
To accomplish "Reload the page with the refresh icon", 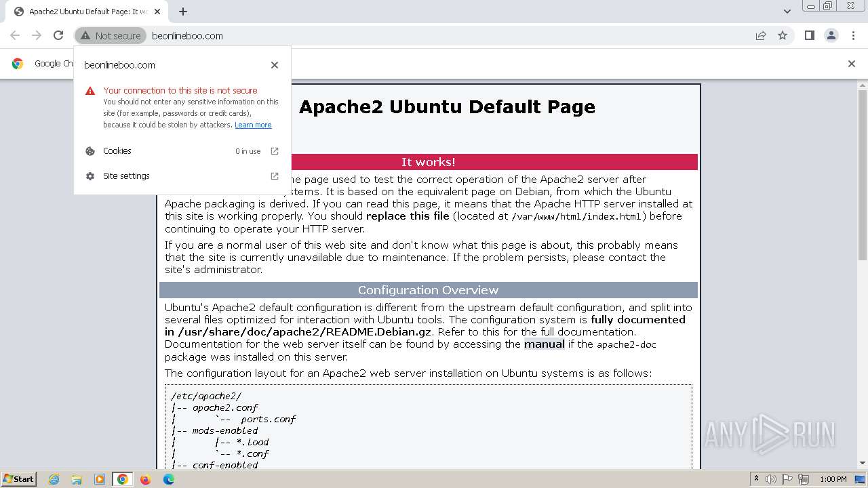I will coord(58,35).
